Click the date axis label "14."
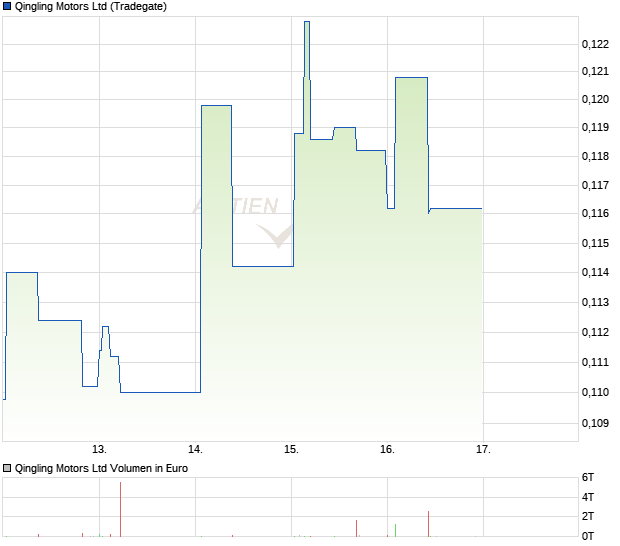The height and width of the screenshot is (546, 620). [195, 450]
